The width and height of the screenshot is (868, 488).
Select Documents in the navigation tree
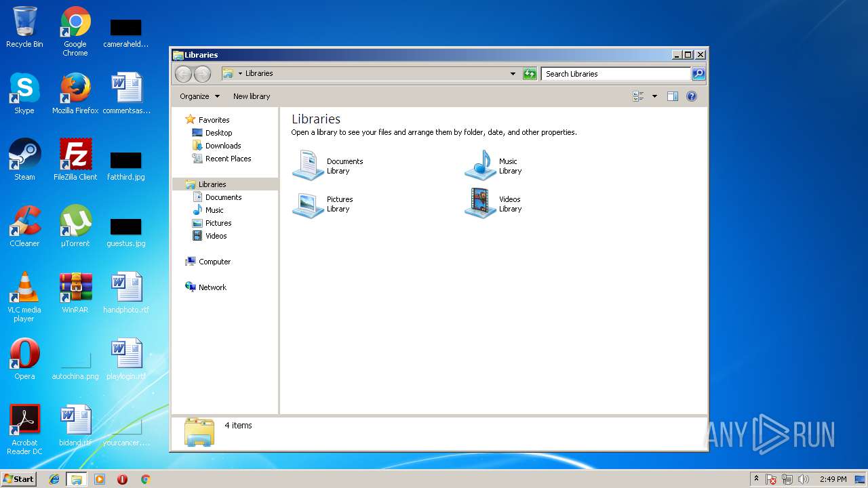coord(216,197)
